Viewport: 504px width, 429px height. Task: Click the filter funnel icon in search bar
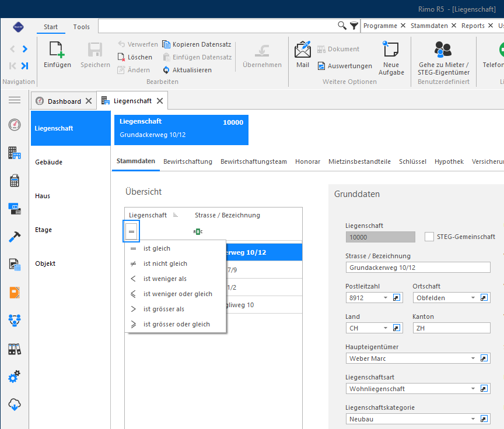coord(354,26)
